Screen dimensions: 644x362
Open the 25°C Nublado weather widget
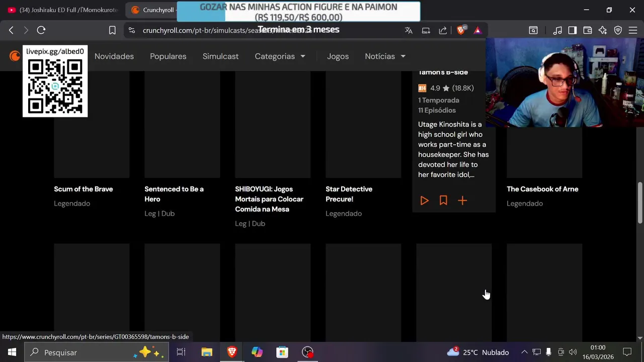pyautogui.click(x=478, y=352)
